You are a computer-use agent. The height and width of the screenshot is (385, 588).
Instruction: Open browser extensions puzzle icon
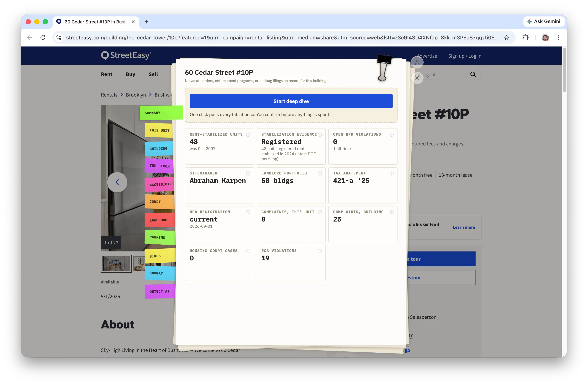pos(525,38)
